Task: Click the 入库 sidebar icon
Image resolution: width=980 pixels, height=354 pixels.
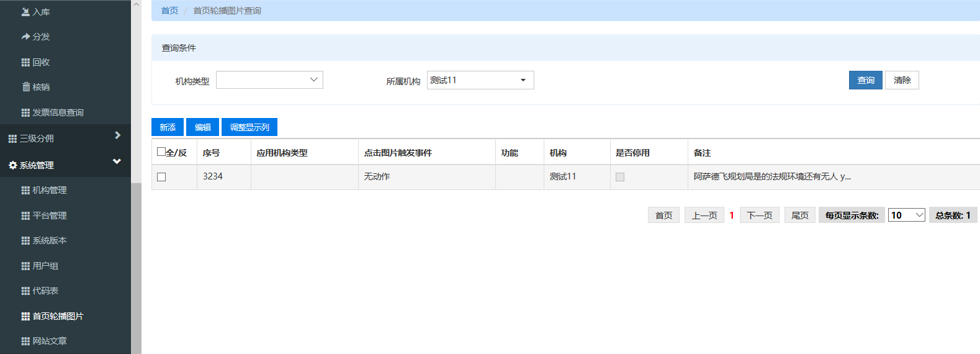Action: 25,12
